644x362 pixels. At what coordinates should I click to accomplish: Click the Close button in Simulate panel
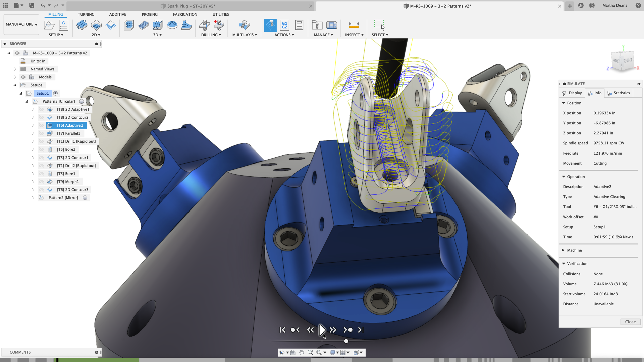point(630,322)
